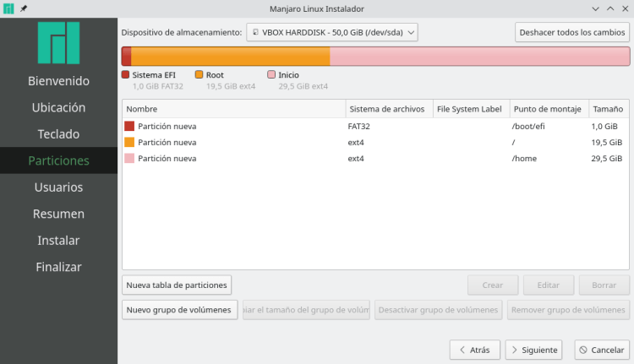634x364 pixels.
Task: Click the red icon of the /boot/efi partition row
Action: coord(129,126)
